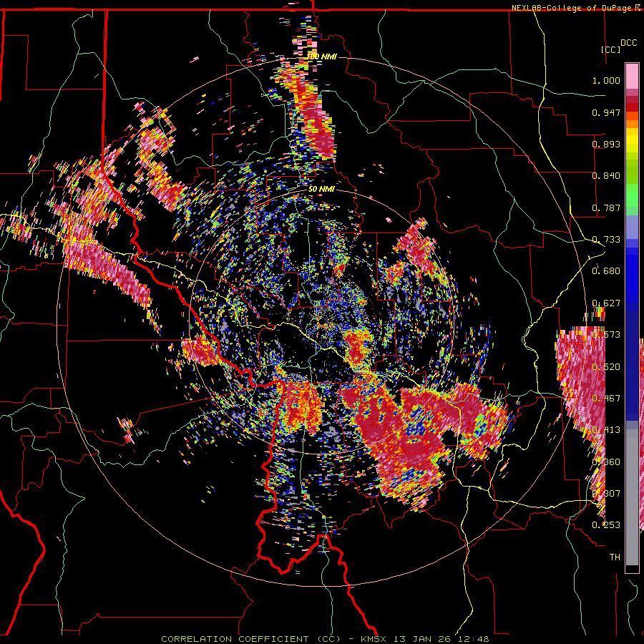Click the 1.000 scale value
644x644 pixels.
point(606,80)
